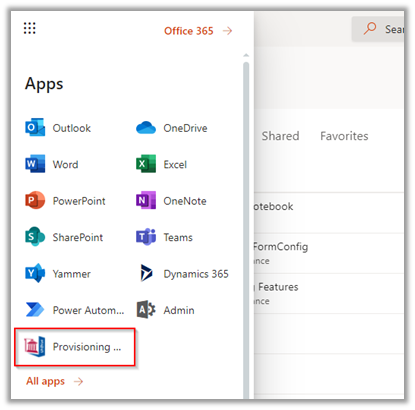Open the Features file row
Image resolution: width=415 pixels, height=410 pixels.
pos(329,294)
